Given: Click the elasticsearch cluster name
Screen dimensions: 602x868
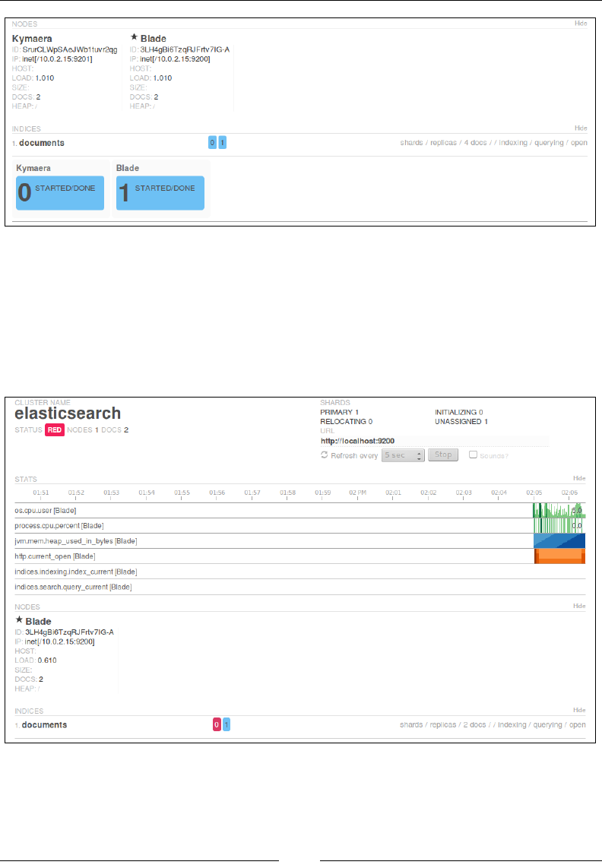Looking at the screenshot, I should click(68, 413).
